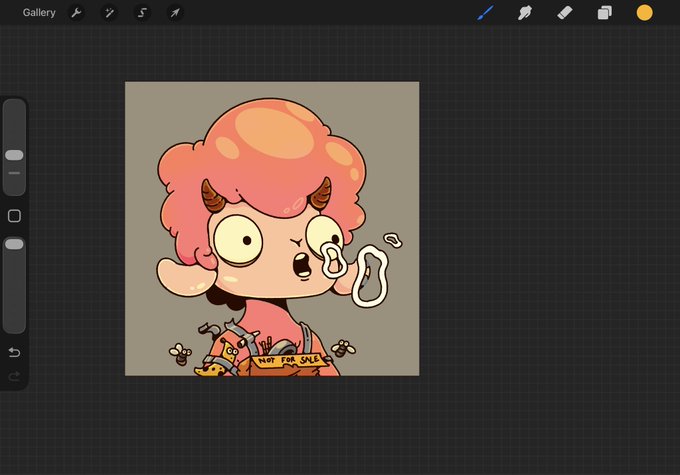Click the character artwork on the canvas

(x=272, y=229)
